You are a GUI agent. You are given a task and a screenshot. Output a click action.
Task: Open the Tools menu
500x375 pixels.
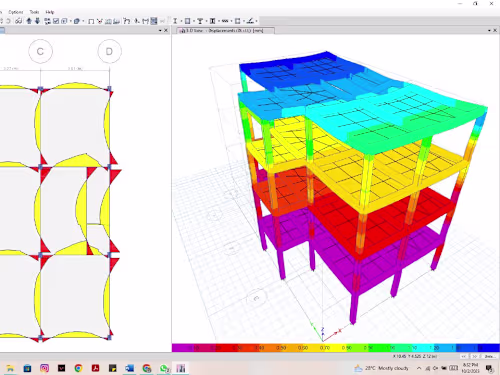34,12
